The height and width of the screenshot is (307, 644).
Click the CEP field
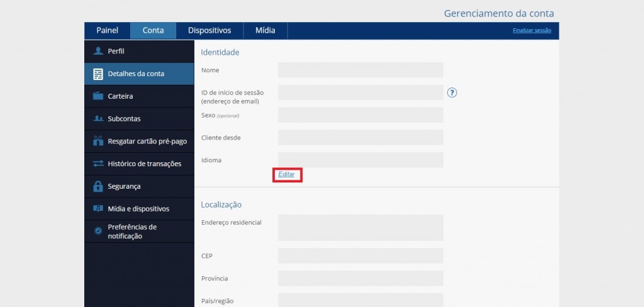360,255
